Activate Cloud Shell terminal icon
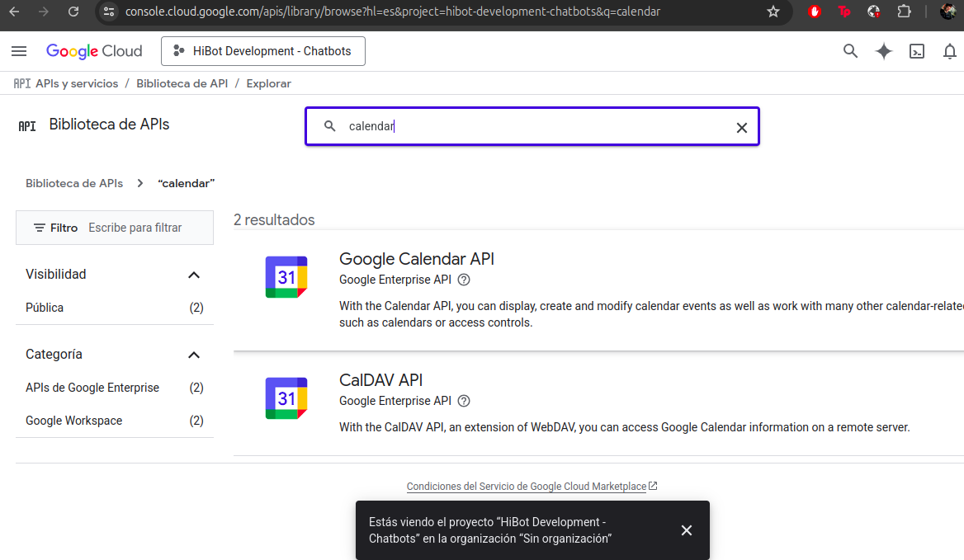Image resolution: width=964 pixels, height=560 pixels. (x=917, y=51)
